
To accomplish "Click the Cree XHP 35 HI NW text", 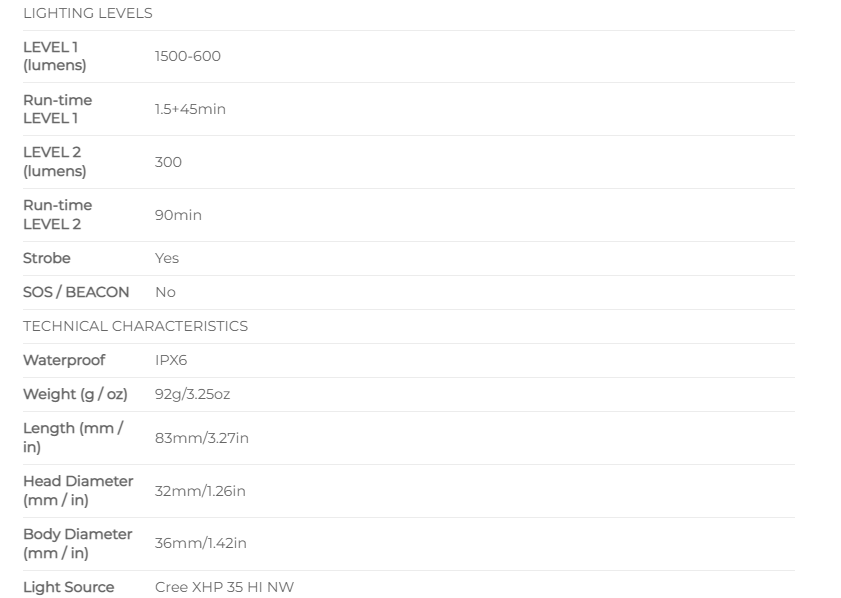I will click(224, 587).
